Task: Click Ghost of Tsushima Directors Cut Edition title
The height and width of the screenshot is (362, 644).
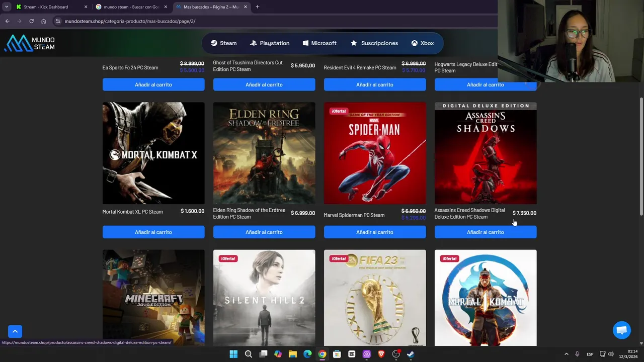Action: click(248, 66)
